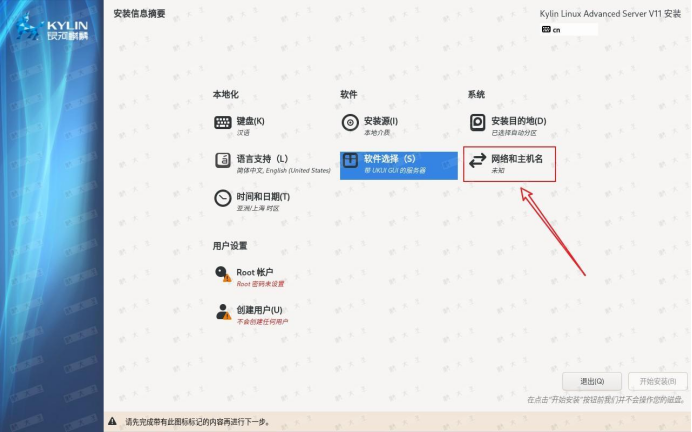Click the cn keyboard layout indicator icon
The width and height of the screenshot is (692, 432).
pyautogui.click(x=546, y=29)
